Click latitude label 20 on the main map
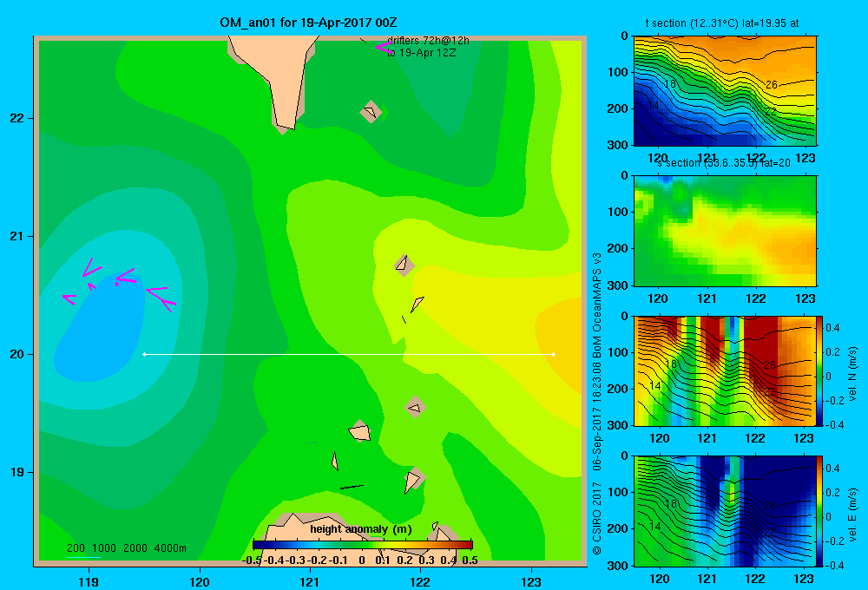The width and height of the screenshot is (868, 590). (x=17, y=354)
